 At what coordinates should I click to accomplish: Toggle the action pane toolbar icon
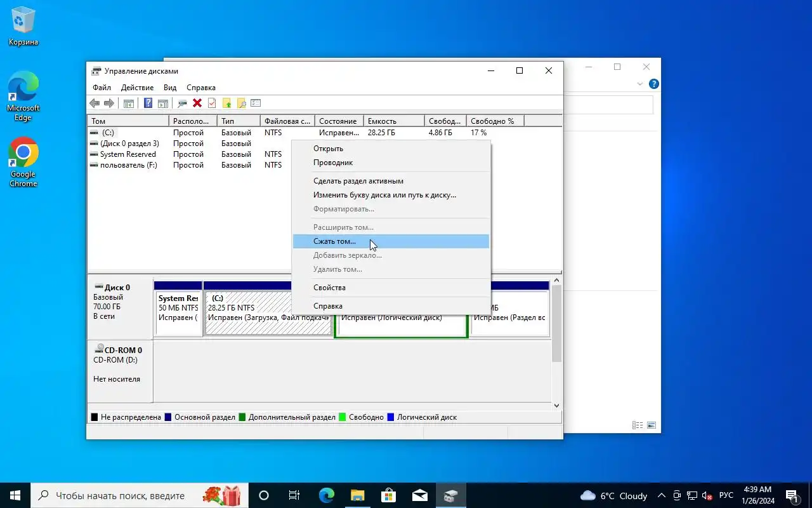click(x=163, y=104)
